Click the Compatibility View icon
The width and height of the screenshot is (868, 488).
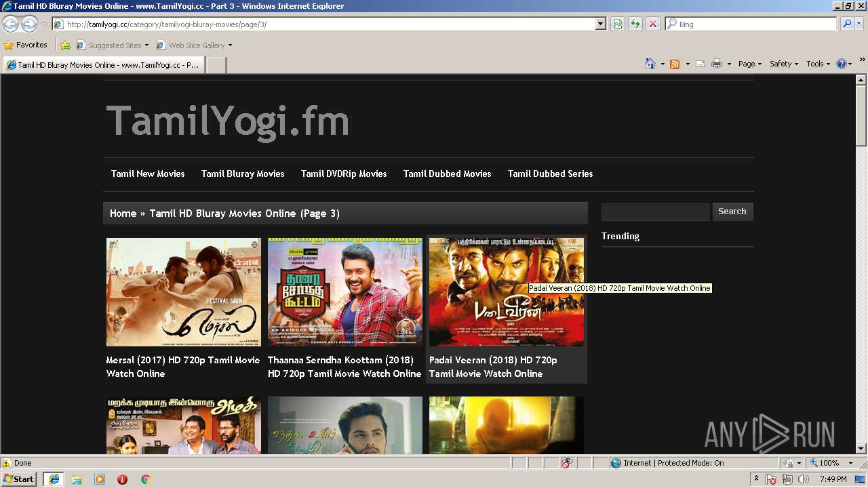(618, 24)
